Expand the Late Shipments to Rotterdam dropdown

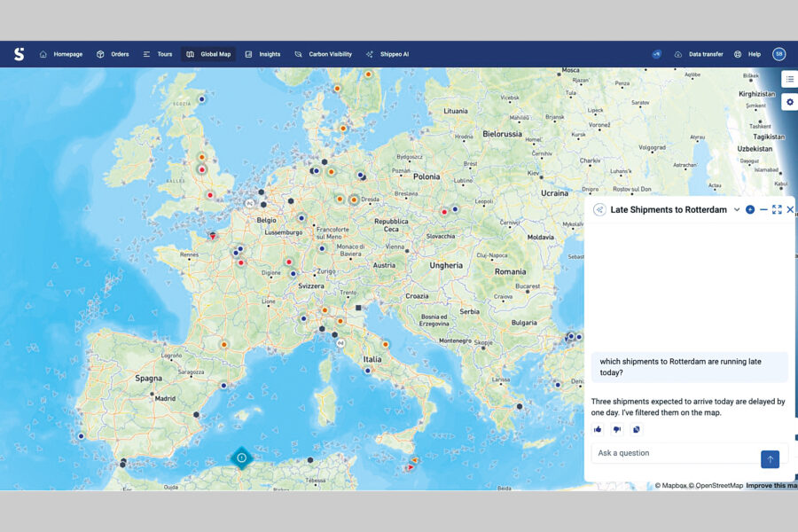[x=737, y=210]
